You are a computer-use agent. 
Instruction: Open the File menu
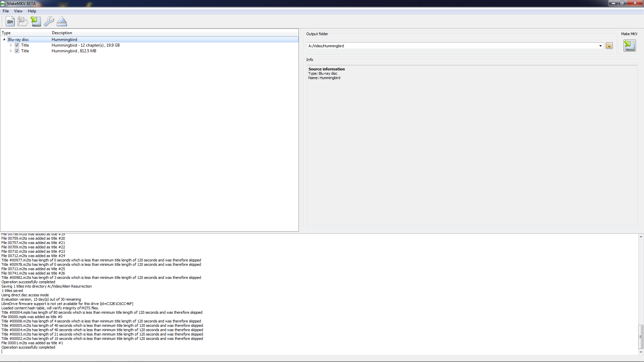6,11
